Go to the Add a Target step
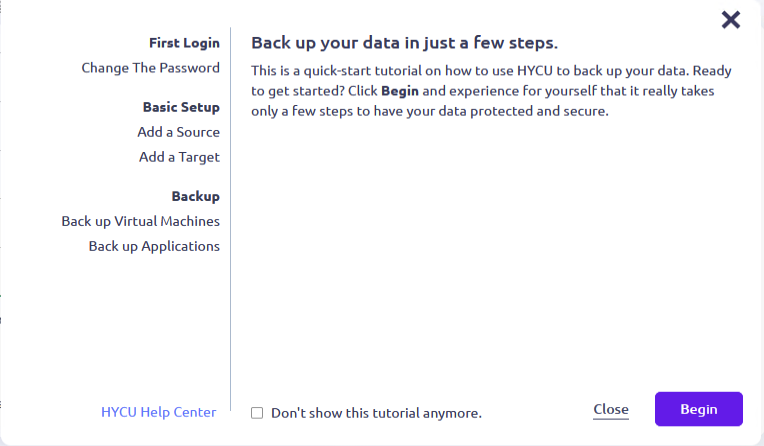Viewport: 764px width, 446px height. pos(179,157)
